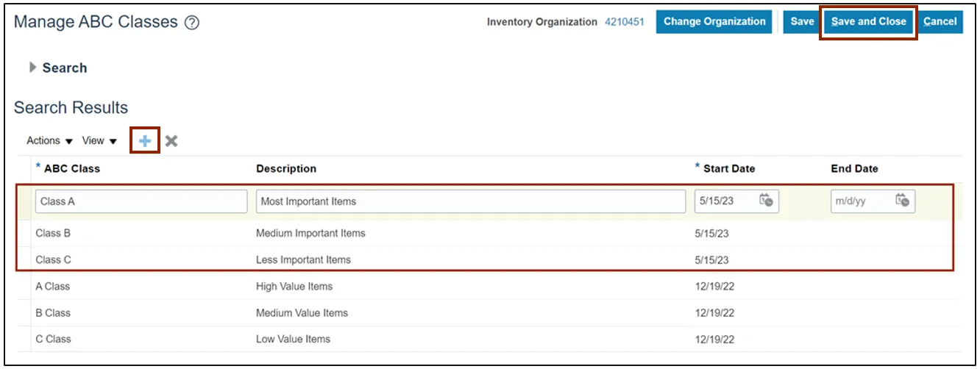Click the help question mark icon

click(192, 23)
